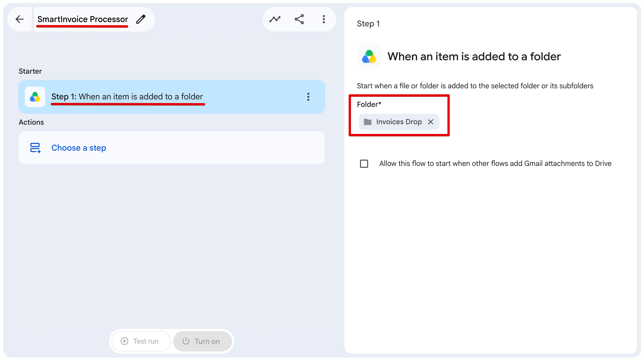The height and width of the screenshot is (361, 644).
Task: Click the SmartInvoice Processor title
Action: click(x=83, y=19)
